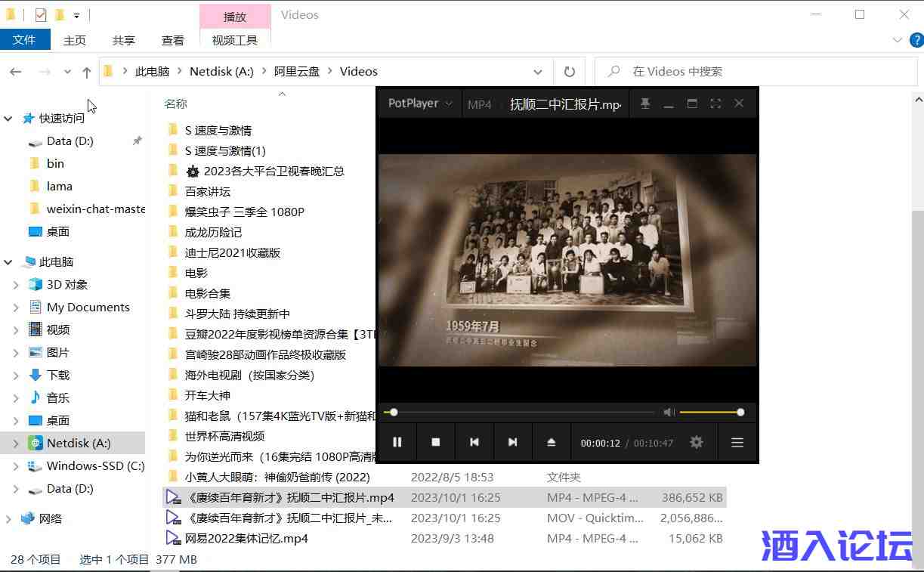924x572 pixels.
Task: Open the 文件 menu
Action: click(24, 40)
